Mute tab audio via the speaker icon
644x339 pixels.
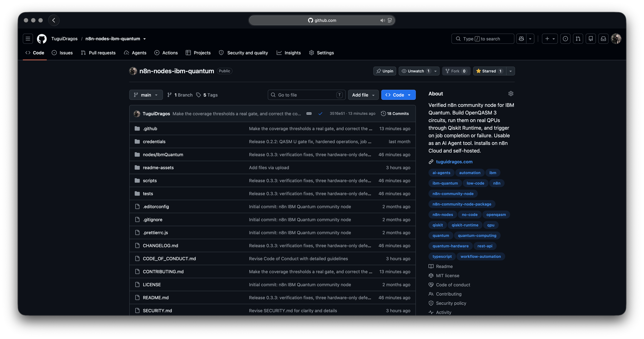(382, 20)
